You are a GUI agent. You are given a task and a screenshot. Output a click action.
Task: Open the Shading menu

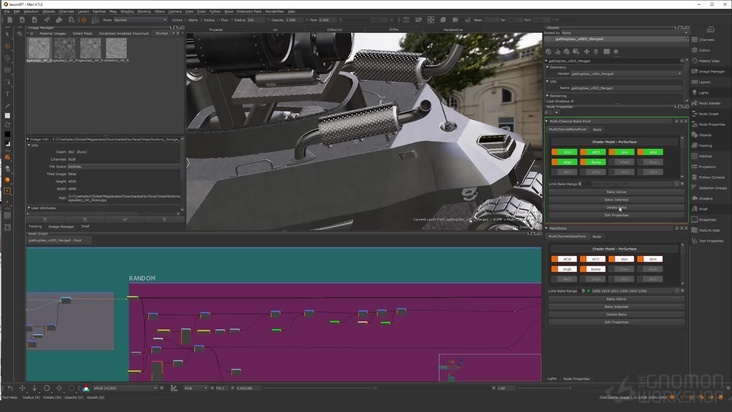127,11
